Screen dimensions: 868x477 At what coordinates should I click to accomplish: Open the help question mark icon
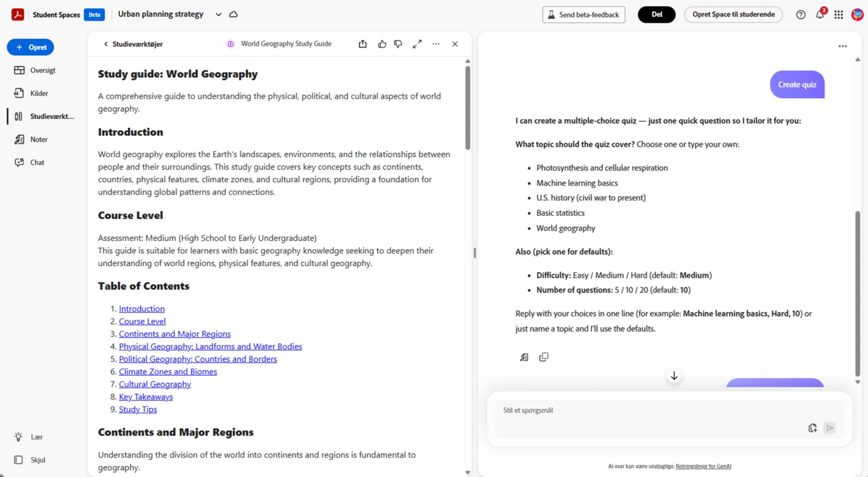tap(801, 14)
